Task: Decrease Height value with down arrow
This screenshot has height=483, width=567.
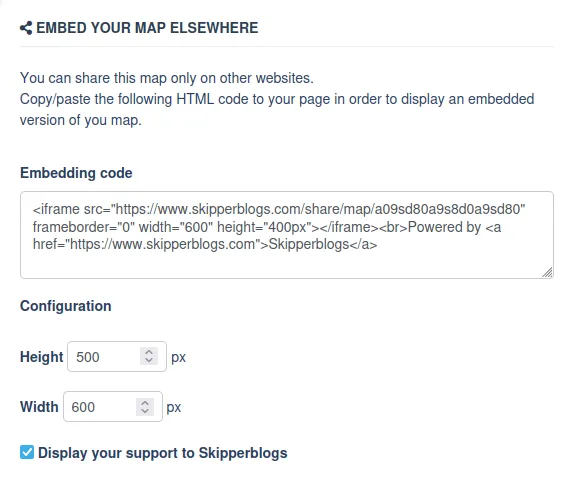Action: 149,360
